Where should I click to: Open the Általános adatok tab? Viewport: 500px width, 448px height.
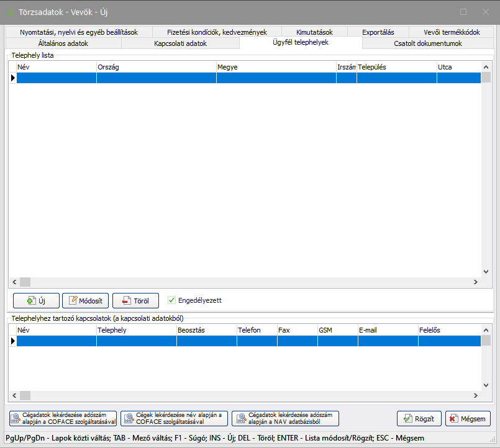[x=63, y=43]
